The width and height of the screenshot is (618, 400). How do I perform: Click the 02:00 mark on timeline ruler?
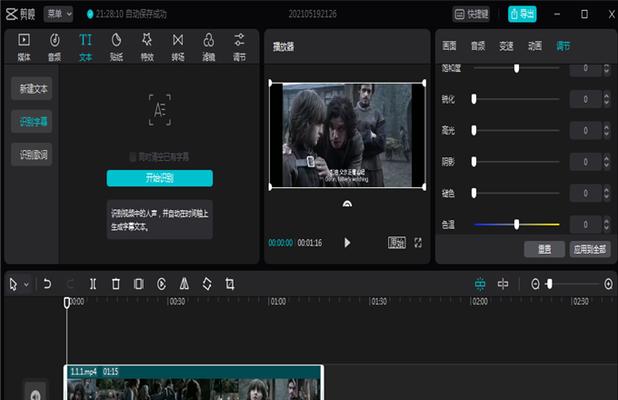coord(480,301)
